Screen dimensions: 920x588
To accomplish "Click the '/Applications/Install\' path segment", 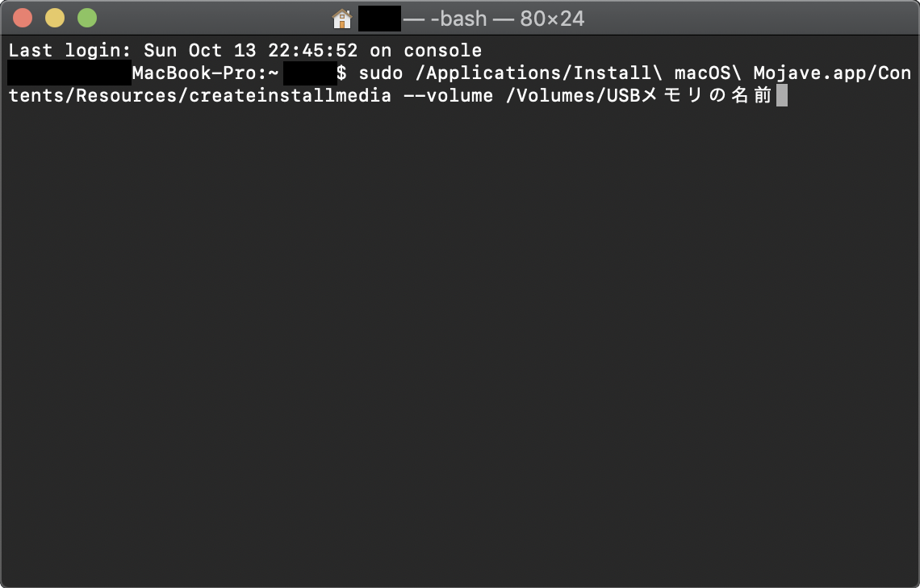I will (545, 73).
